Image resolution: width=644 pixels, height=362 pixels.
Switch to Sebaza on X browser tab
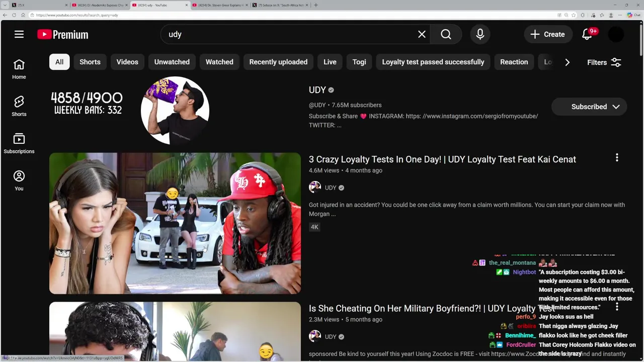tap(280, 5)
